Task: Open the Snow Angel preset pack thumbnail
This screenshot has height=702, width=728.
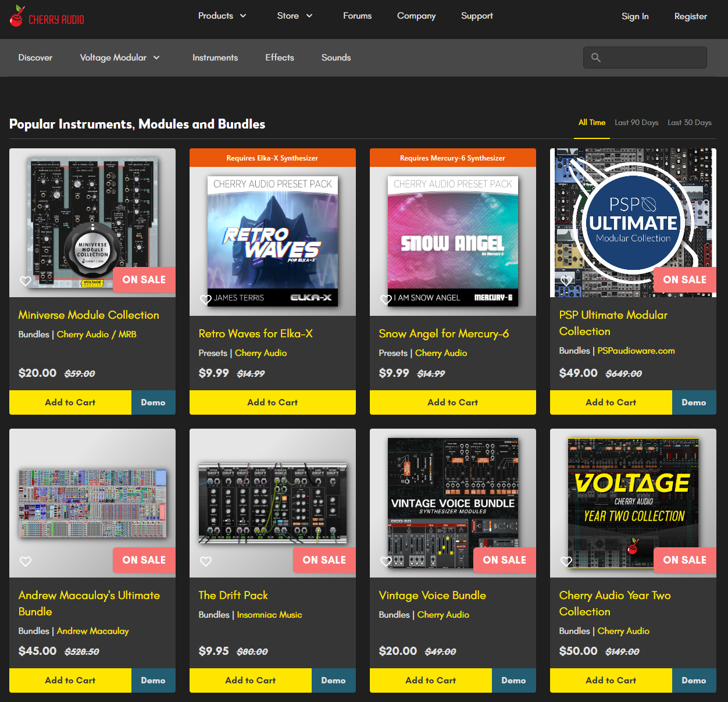Action: pyautogui.click(x=453, y=241)
